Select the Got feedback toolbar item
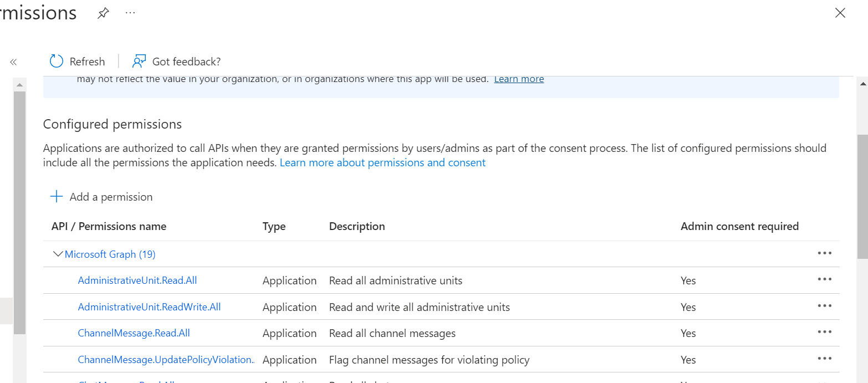868x383 pixels. (176, 61)
